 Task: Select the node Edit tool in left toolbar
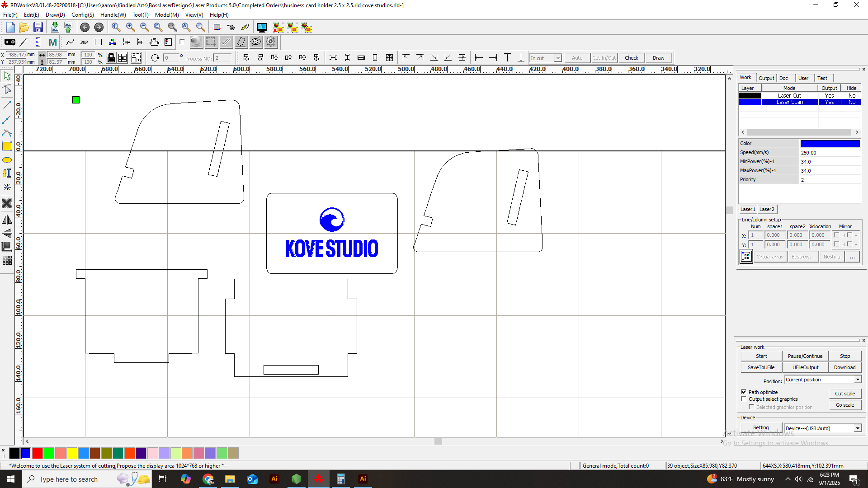(x=7, y=89)
